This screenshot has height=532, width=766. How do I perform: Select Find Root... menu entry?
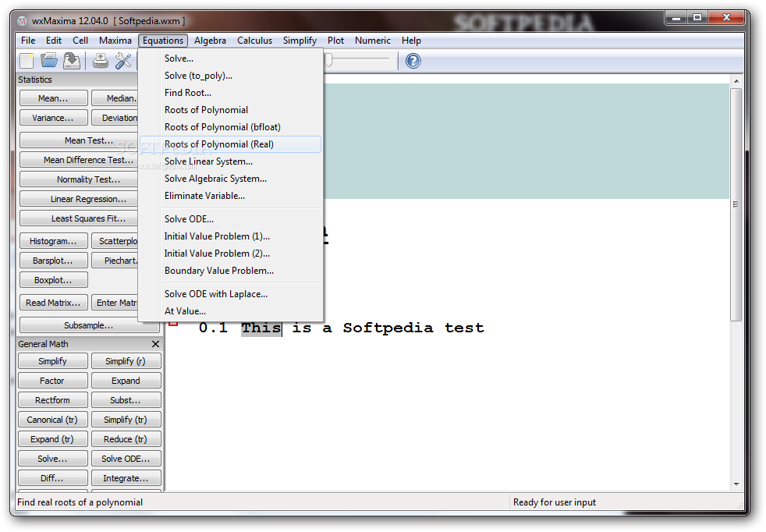click(230, 92)
